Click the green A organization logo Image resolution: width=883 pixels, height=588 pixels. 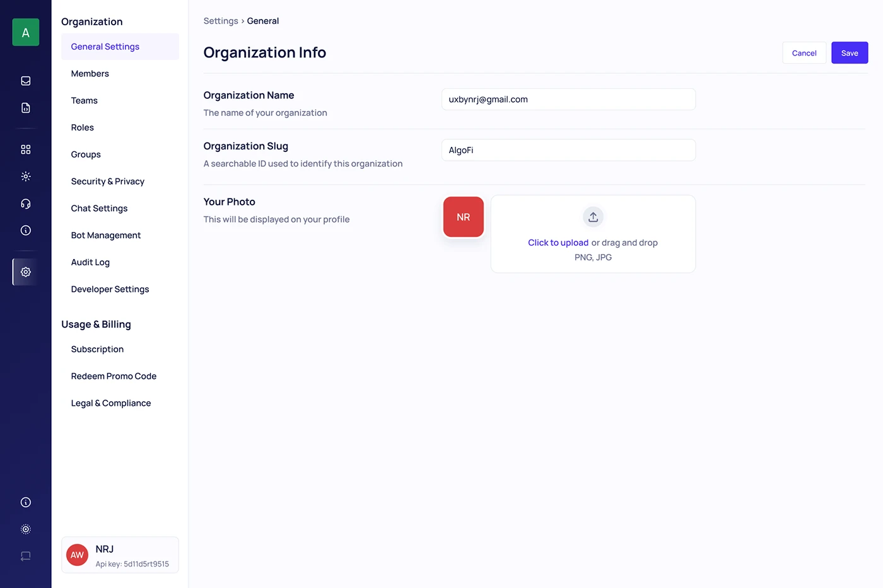[26, 32]
